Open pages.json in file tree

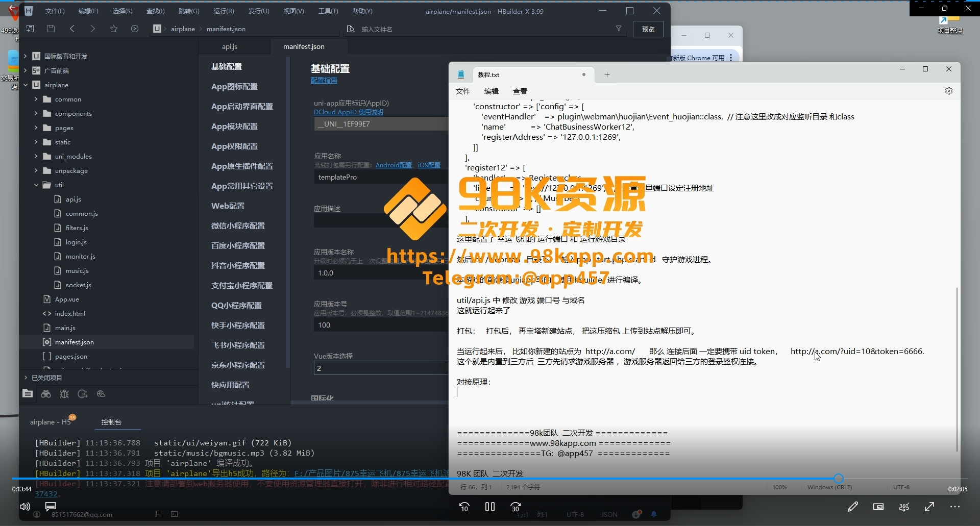(x=71, y=356)
